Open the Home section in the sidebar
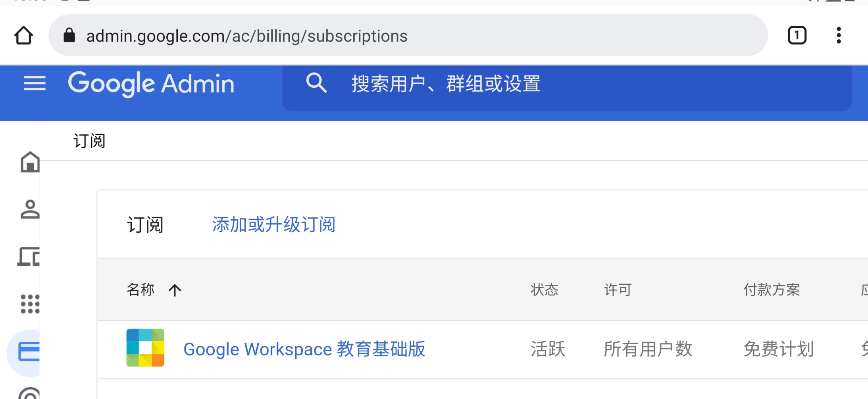This screenshot has width=868, height=399. tap(30, 162)
